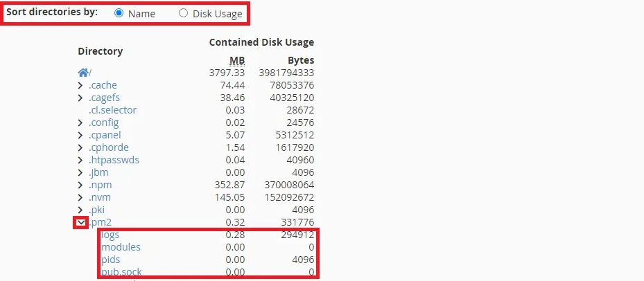
Task: Expand the .cache directory
Action: click(81, 85)
